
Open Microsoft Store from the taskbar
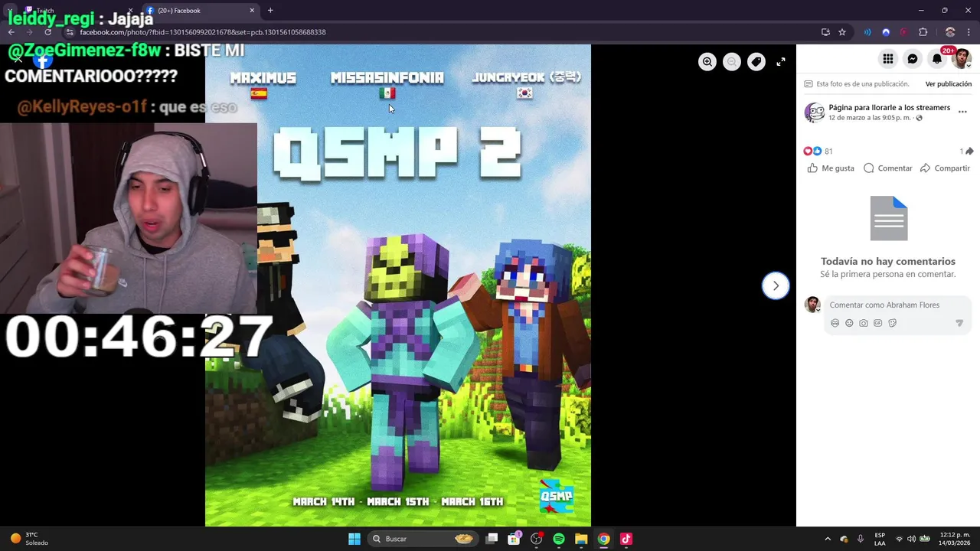[514, 539]
